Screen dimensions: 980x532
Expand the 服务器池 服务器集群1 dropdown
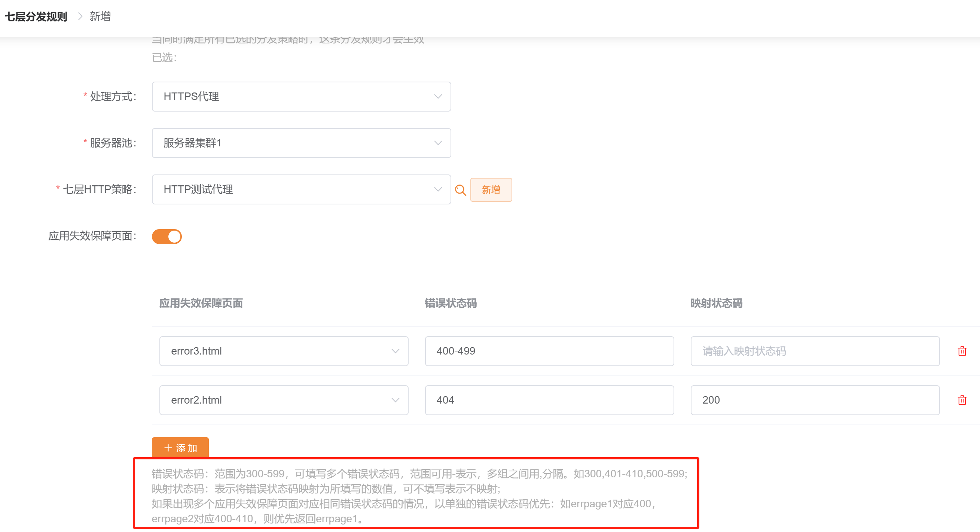click(x=301, y=143)
